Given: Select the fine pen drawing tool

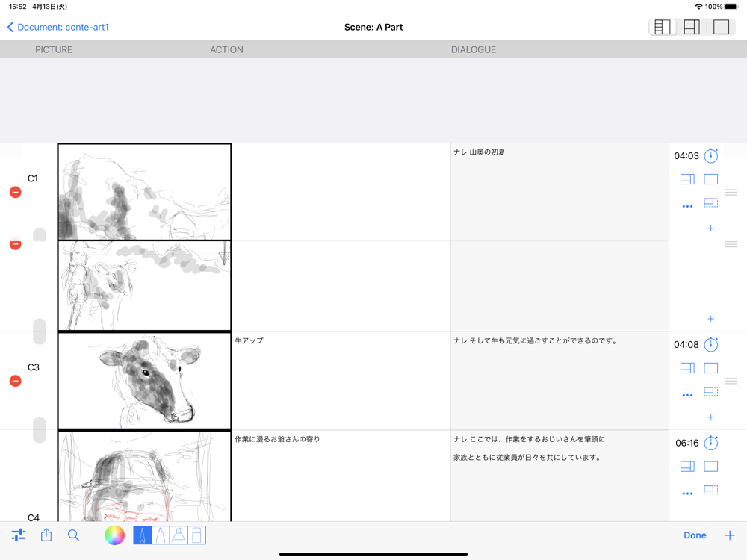Looking at the screenshot, I should (143, 535).
